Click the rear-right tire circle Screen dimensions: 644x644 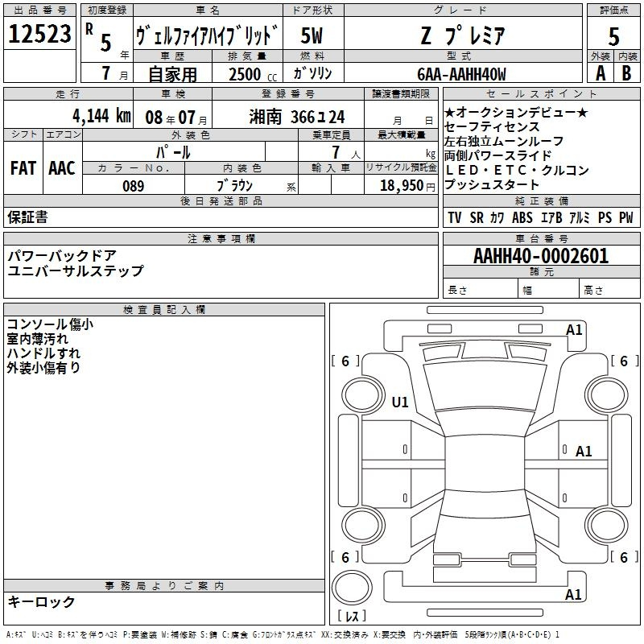(607, 526)
